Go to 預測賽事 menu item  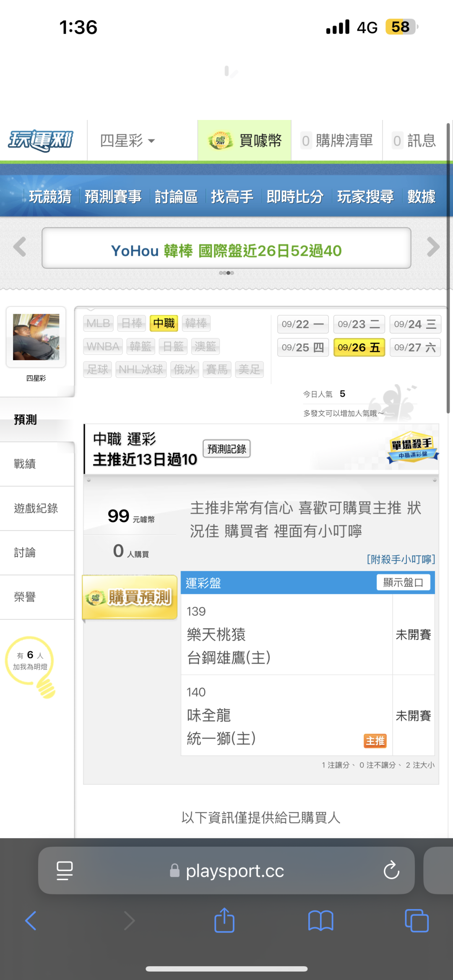[x=113, y=196]
